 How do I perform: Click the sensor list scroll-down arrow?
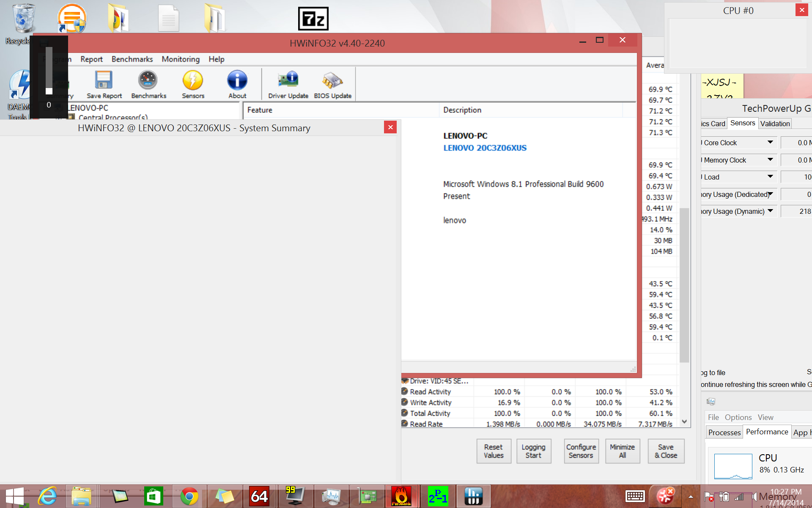coord(684,422)
